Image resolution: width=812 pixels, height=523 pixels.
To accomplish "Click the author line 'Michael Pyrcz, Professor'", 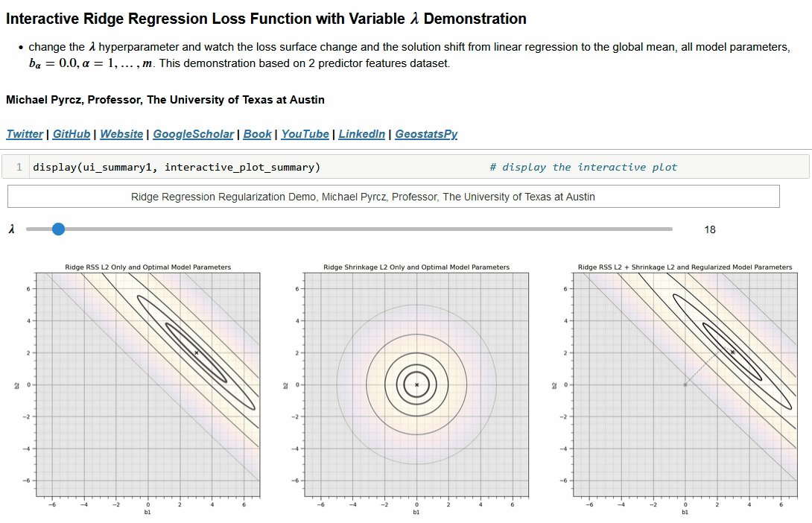I will point(165,99).
